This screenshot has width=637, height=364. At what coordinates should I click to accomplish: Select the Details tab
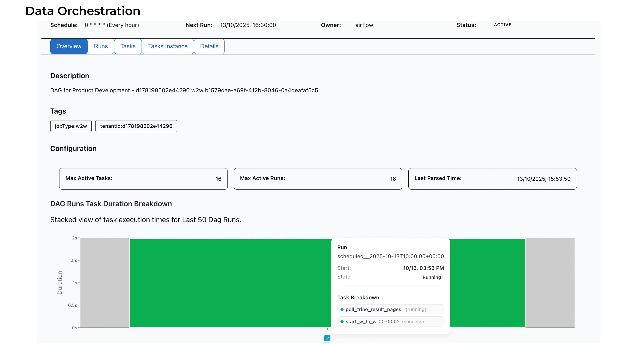click(x=209, y=46)
